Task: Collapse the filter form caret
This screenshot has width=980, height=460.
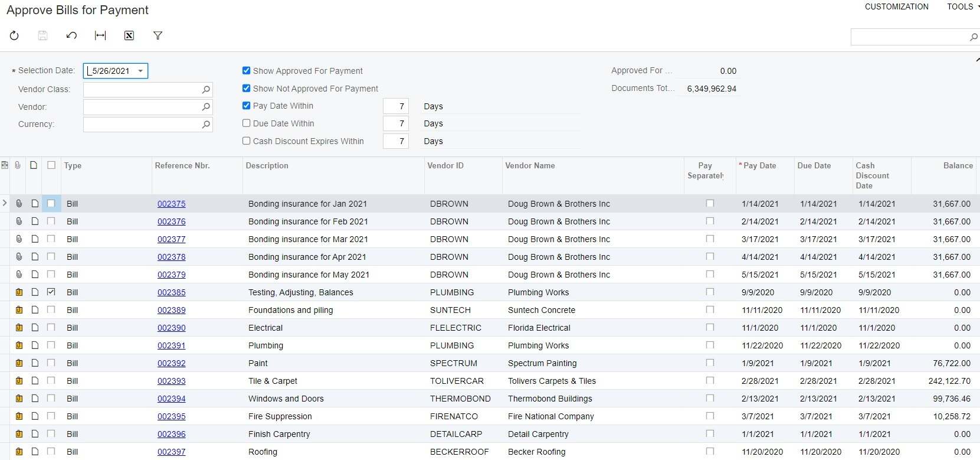Action: (977, 60)
